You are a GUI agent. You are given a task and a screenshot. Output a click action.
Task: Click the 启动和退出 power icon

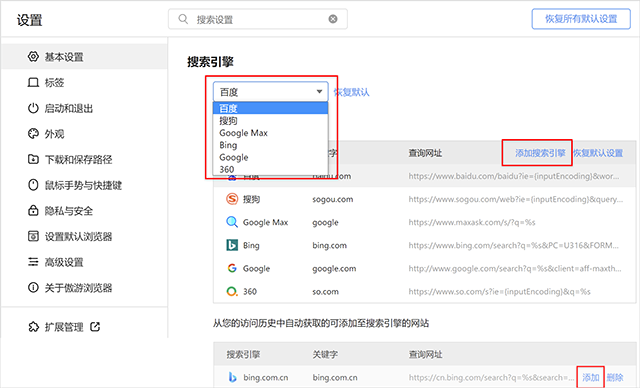pyautogui.click(x=33, y=108)
